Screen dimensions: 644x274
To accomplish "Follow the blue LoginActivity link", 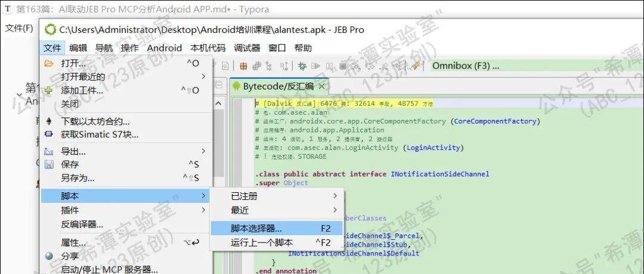I will click(434, 147).
